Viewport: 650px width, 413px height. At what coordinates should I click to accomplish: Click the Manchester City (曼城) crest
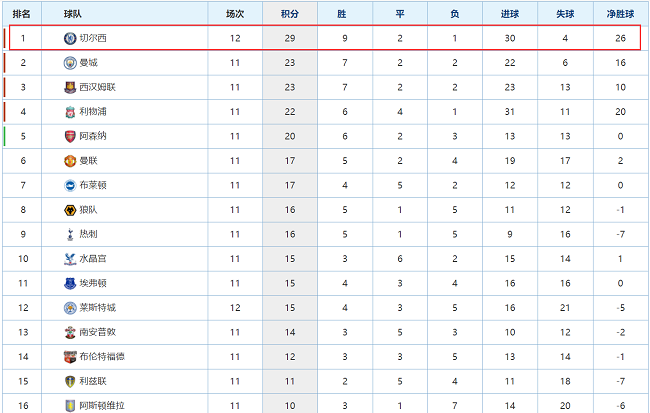[70, 63]
